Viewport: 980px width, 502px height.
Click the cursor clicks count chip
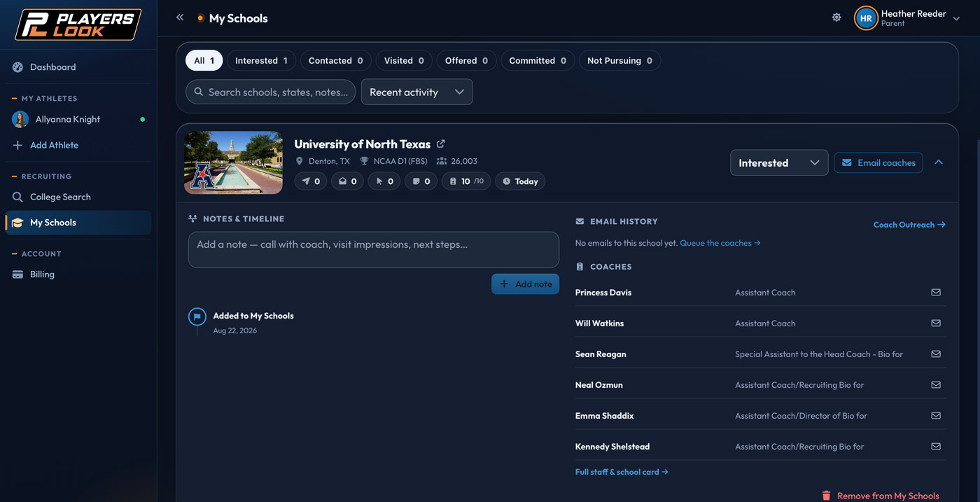point(384,181)
